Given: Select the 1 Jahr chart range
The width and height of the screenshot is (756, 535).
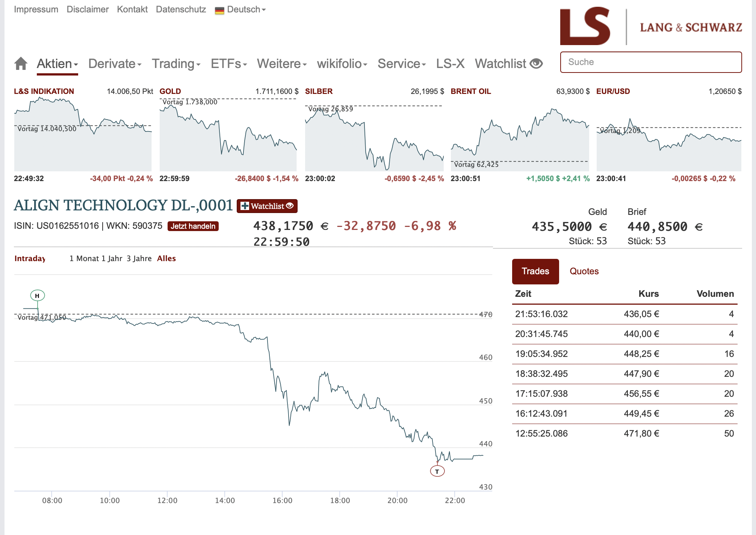Looking at the screenshot, I should point(112,258).
